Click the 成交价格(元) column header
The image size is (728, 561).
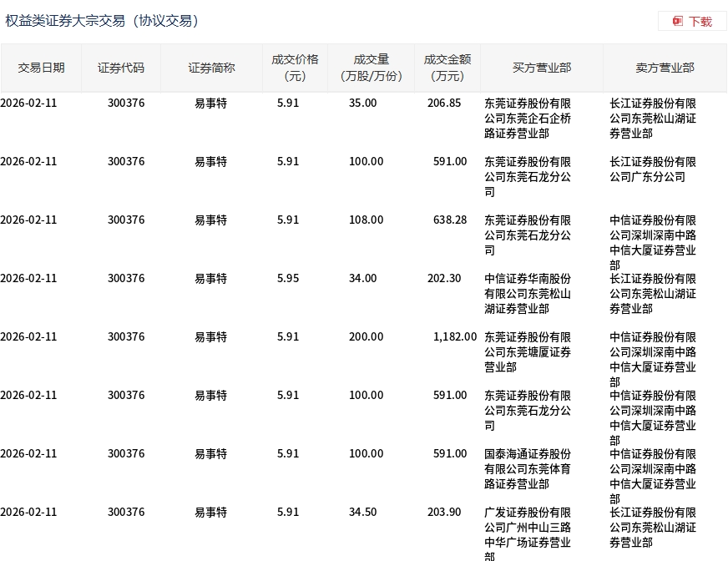click(x=295, y=68)
